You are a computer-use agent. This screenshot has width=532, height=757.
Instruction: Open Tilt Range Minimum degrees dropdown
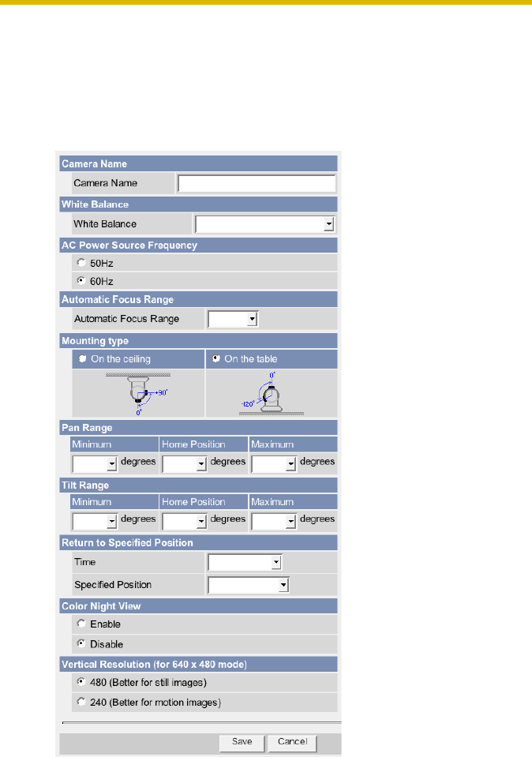click(95, 522)
